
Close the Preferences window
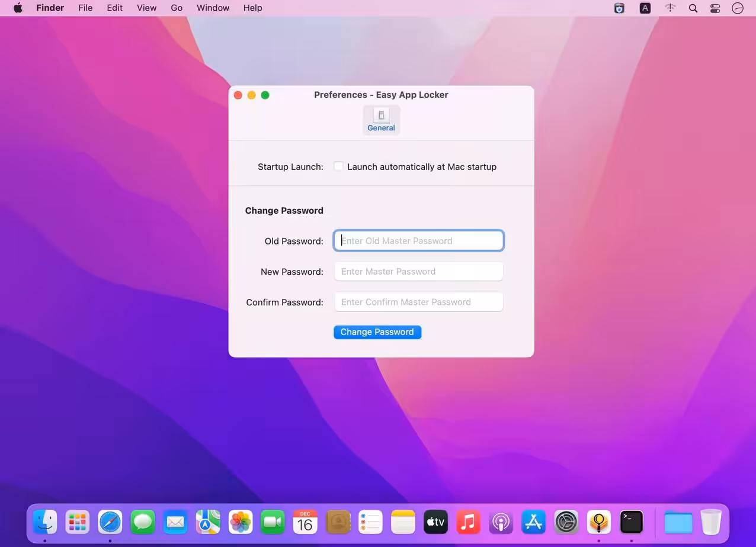(238, 95)
